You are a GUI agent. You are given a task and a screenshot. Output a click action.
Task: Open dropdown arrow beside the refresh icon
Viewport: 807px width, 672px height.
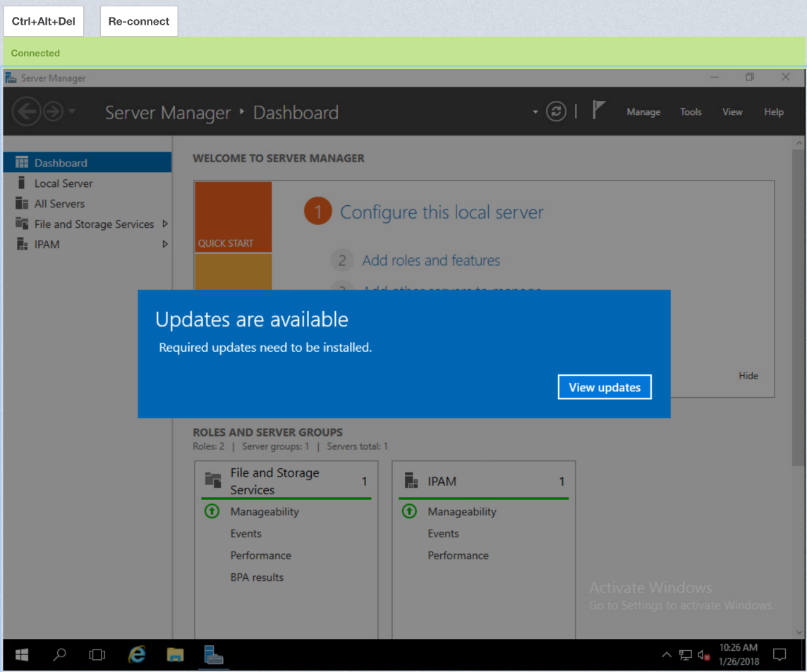pos(535,111)
